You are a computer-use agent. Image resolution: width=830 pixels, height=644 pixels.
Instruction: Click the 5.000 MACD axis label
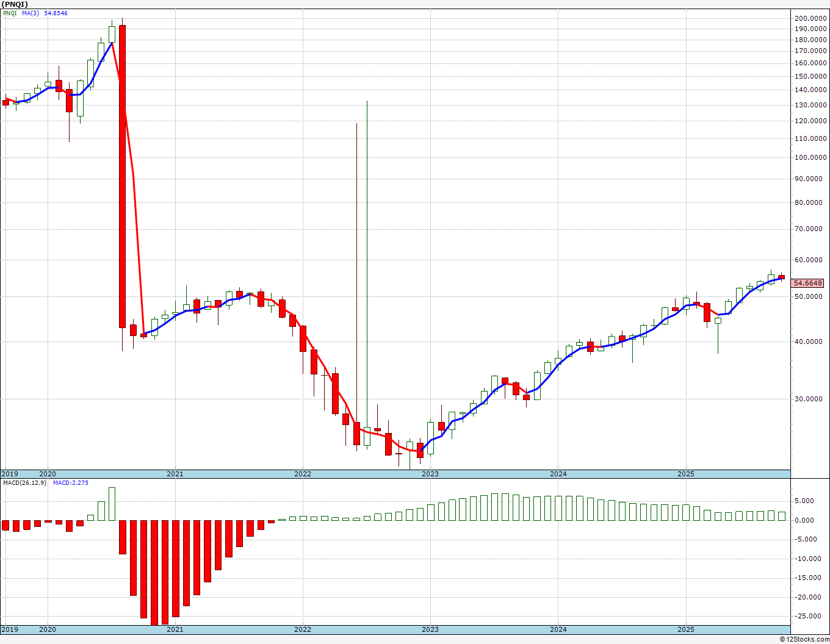(x=806, y=501)
